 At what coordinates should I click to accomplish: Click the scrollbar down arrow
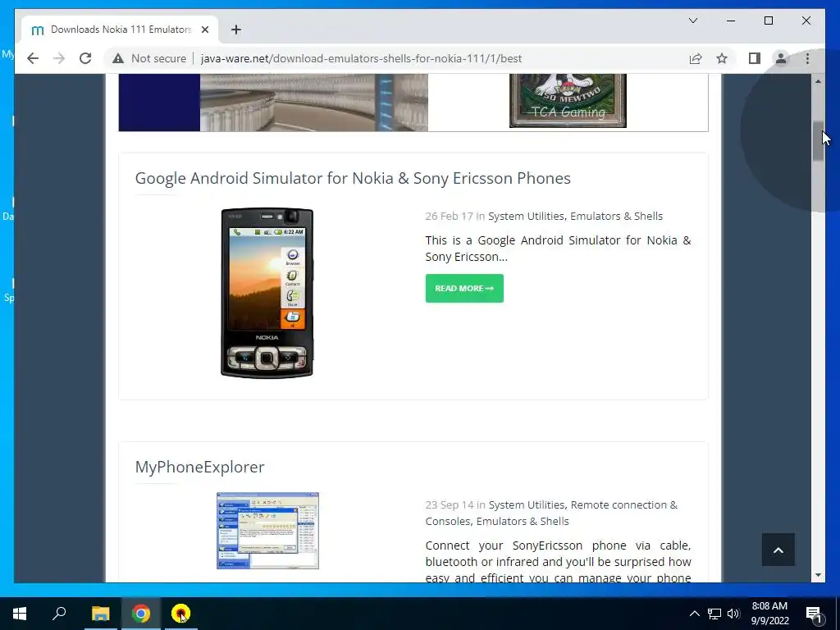[818, 575]
